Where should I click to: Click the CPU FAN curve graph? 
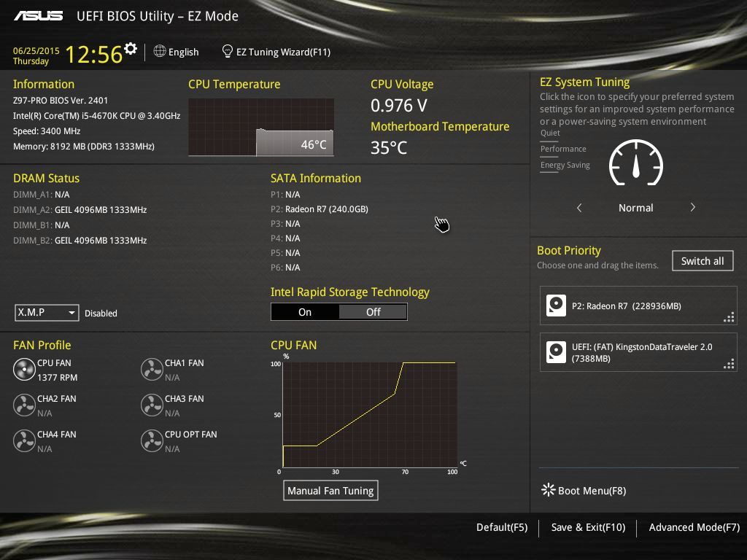coord(370,414)
